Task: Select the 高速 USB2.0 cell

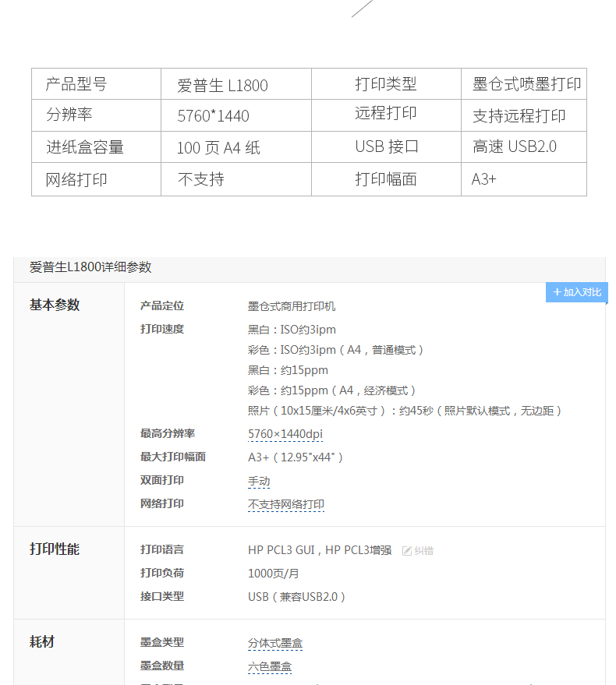Action: [524, 147]
